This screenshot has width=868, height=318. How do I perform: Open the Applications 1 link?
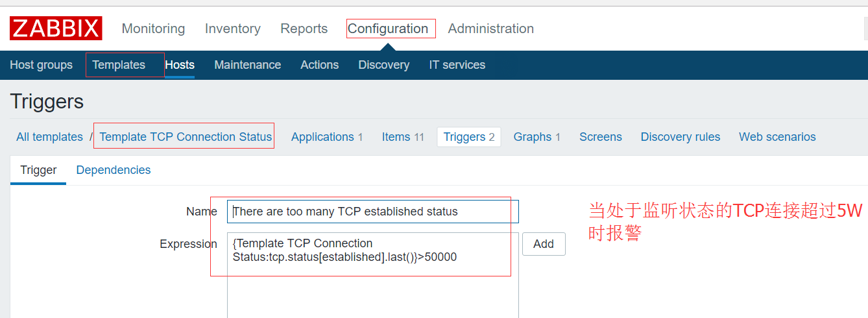pos(327,137)
